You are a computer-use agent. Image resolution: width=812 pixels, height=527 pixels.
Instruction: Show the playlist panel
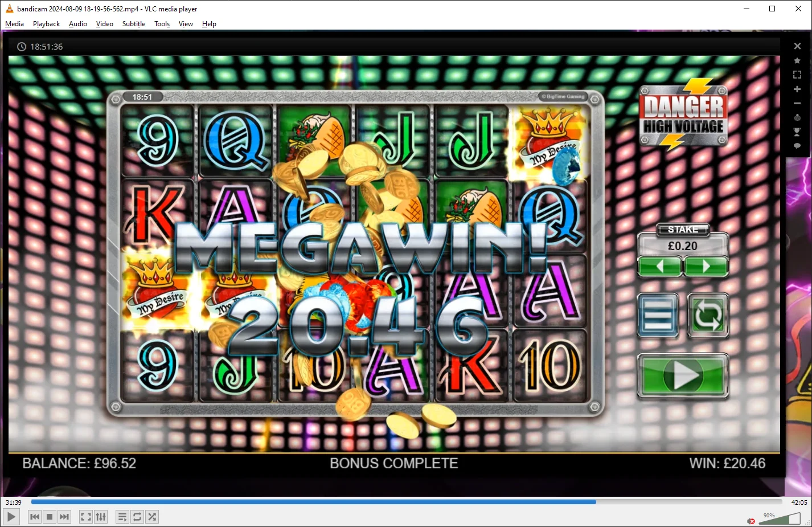[122, 517]
